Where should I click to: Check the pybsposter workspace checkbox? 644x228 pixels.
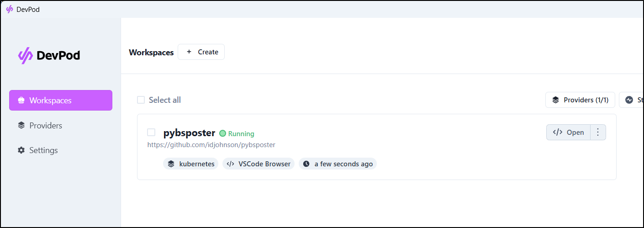(x=151, y=133)
